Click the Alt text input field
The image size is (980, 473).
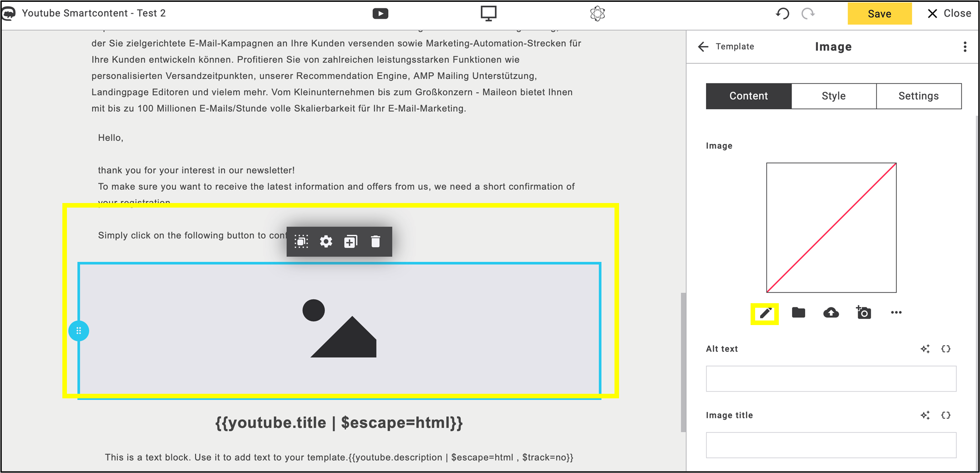831,379
